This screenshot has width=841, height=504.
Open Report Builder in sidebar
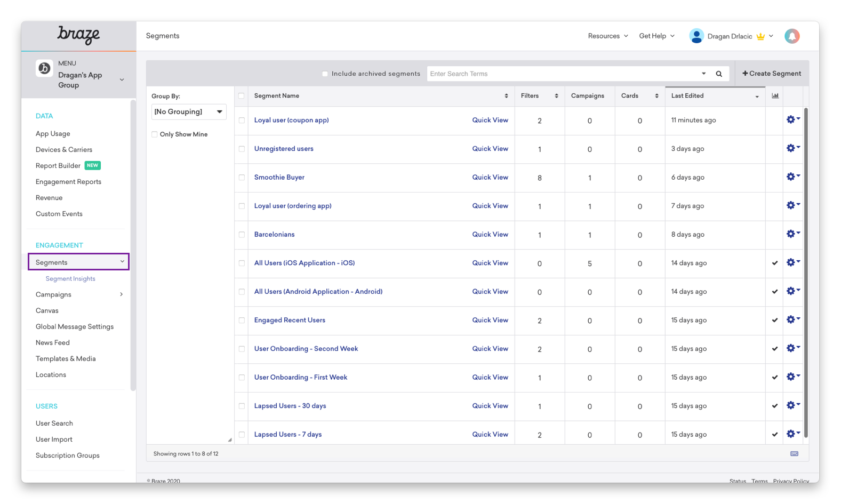pyautogui.click(x=58, y=166)
